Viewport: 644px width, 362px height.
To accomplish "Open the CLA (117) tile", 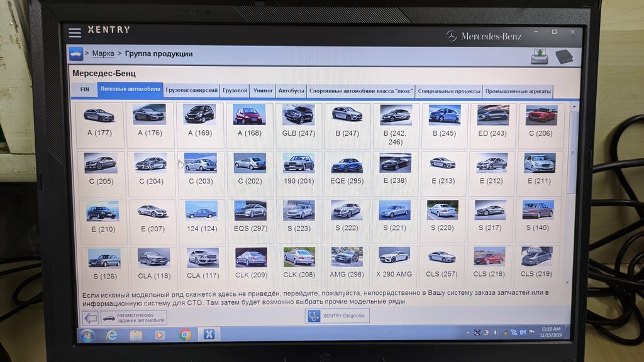I will pos(203,266).
